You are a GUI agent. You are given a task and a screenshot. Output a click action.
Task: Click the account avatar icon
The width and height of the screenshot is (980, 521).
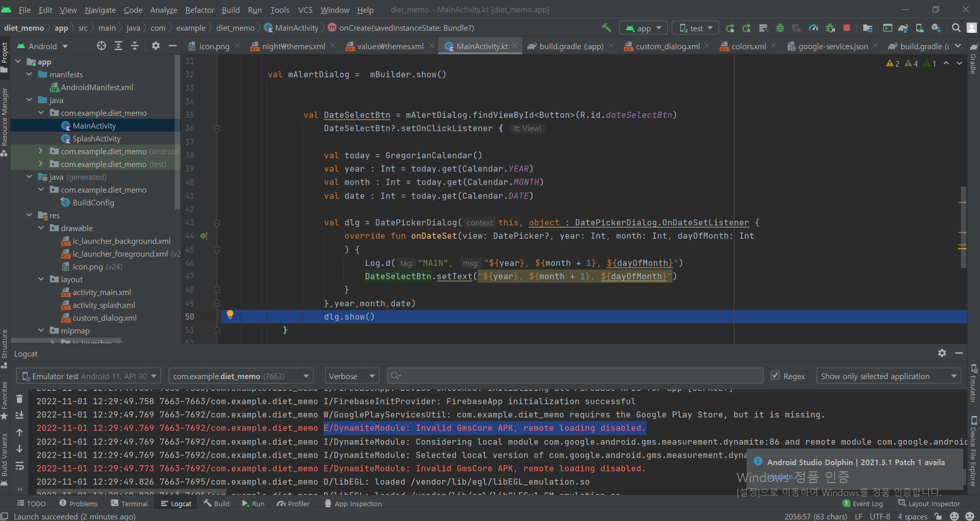pyautogui.click(x=971, y=28)
